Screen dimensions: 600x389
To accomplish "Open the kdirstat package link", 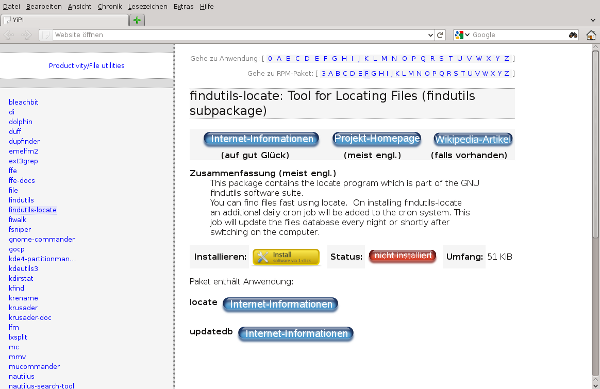I will click(x=21, y=278).
